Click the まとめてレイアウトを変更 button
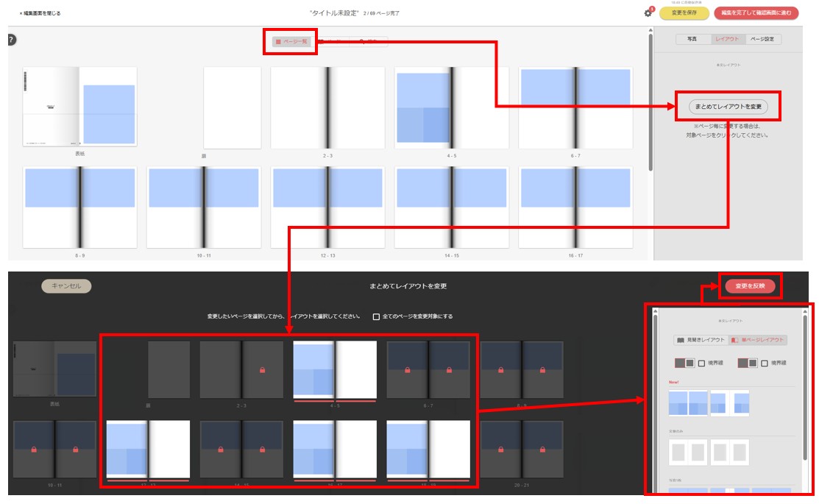The image size is (819, 504). click(x=728, y=107)
